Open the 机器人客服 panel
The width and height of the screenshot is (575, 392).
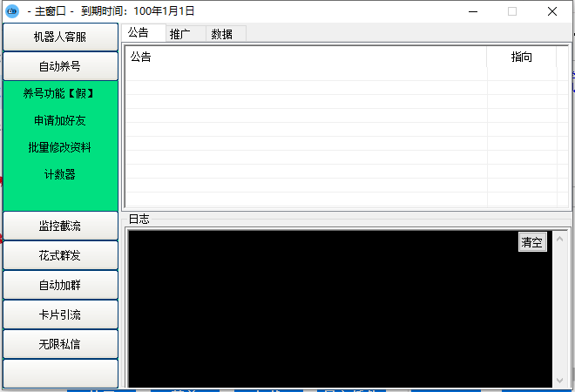(60, 37)
